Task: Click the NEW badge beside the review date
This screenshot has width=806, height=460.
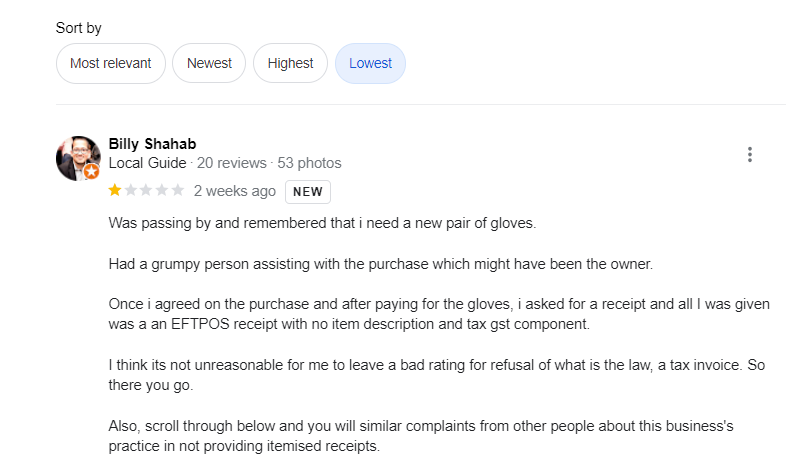Action: point(307,191)
